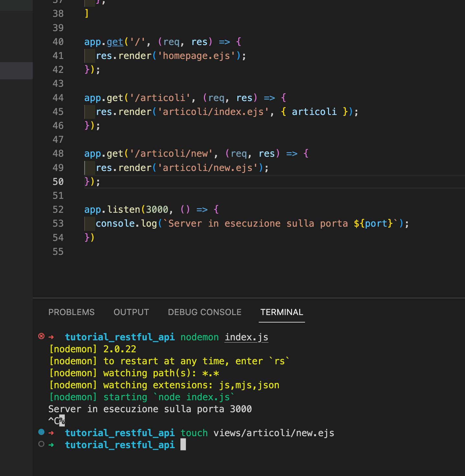Click '/articoli/new' route string on line 48
The width and height of the screenshot is (465, 476).
[171, 153]
